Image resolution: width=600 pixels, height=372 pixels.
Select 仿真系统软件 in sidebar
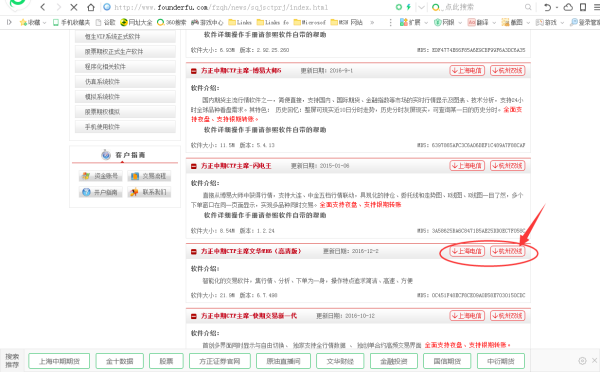point(125,82)
